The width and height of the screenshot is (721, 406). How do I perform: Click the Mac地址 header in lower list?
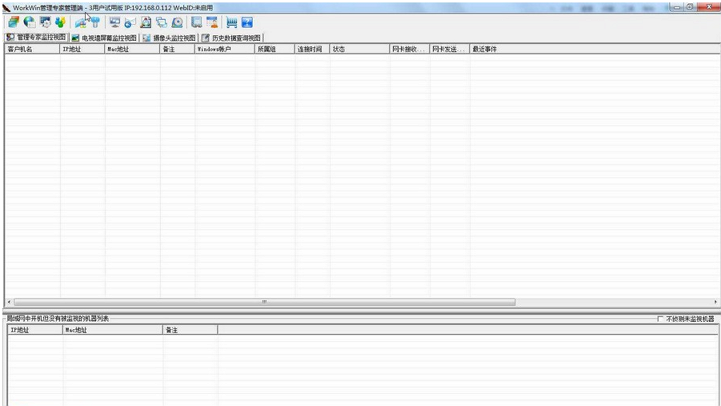click(112, 330)
